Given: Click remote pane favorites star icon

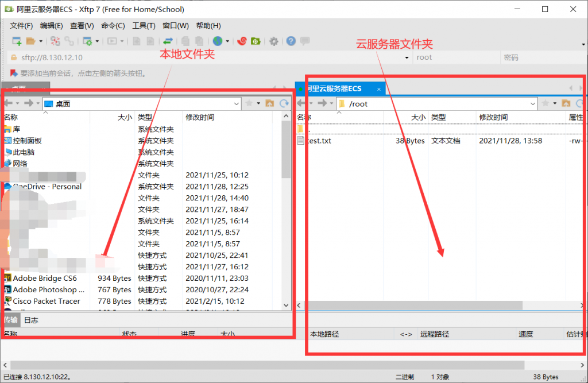Looking at the screenshot, I should tap(546, 103).
